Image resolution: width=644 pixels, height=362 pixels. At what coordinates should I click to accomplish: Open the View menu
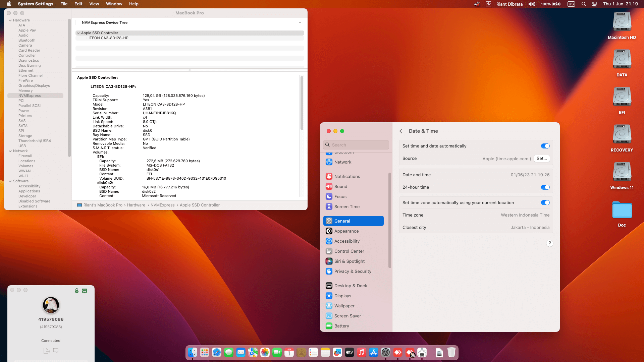tap(94, 4)
